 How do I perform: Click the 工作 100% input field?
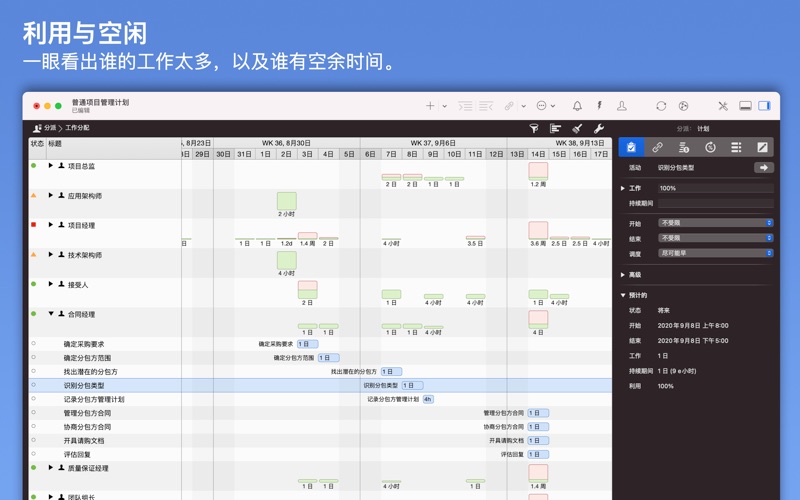[715, 188]
